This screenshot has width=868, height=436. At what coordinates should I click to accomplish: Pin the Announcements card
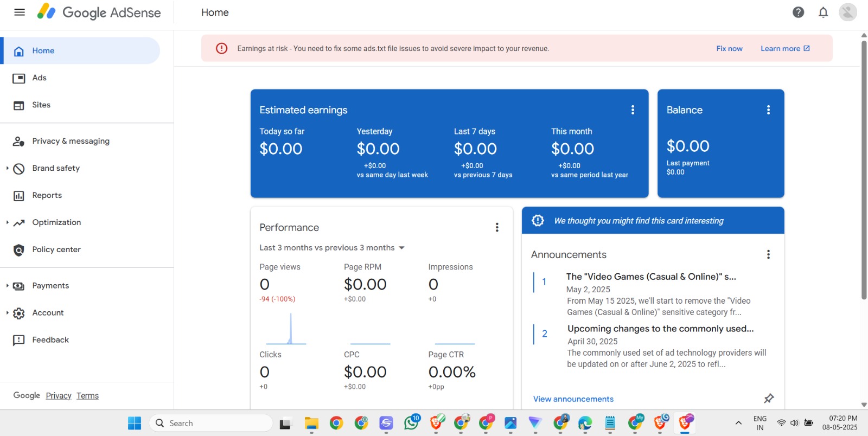(x=769, y=399)
